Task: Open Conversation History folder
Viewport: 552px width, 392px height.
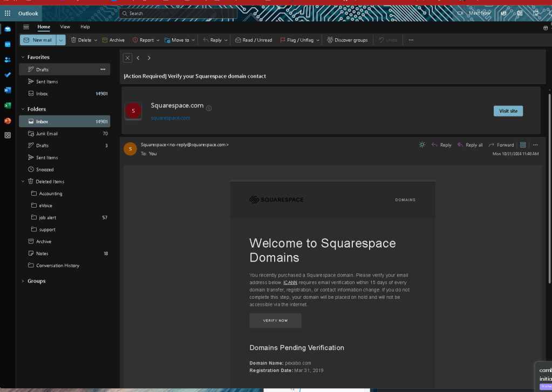Action: click(65, 265)
